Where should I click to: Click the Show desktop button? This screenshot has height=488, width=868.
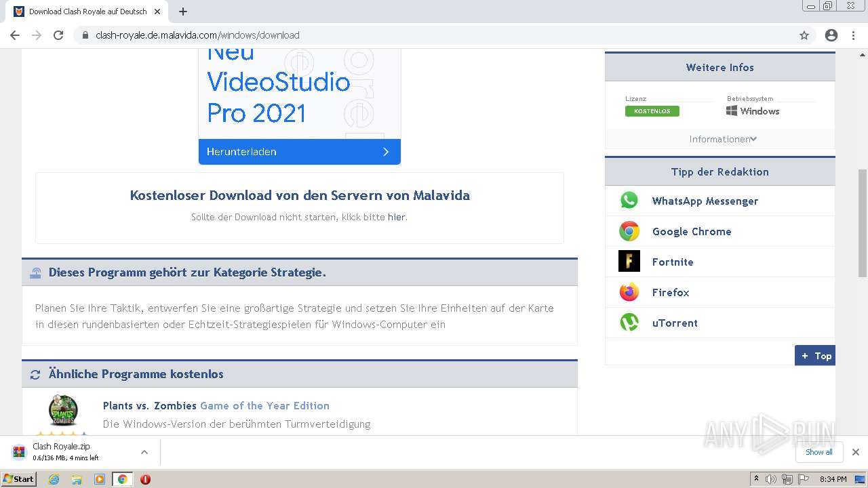tap(860, 479)
